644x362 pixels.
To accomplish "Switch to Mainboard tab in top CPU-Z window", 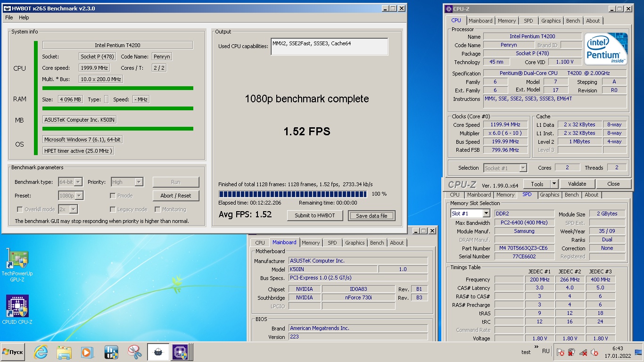I will 480,21.
